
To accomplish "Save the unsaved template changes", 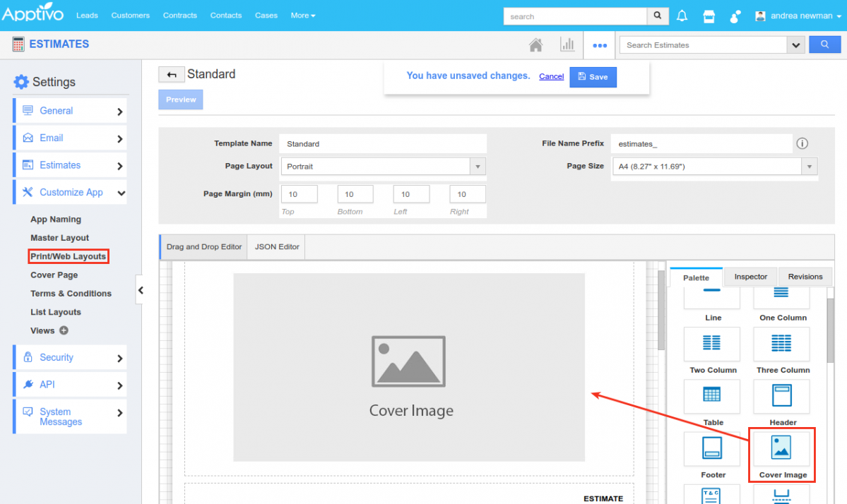I will [593, 77].
